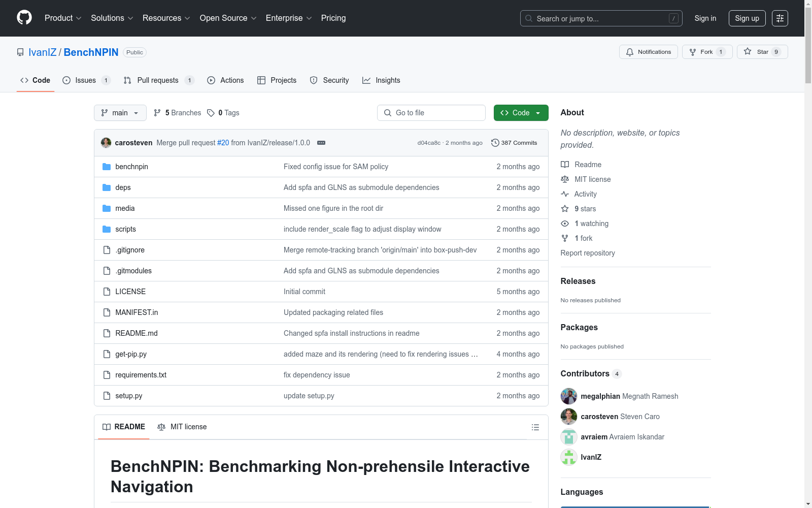This screenshot has height=508, width=812.
Task: Click the Activity pulse icon
Action: tap(565, 194)
